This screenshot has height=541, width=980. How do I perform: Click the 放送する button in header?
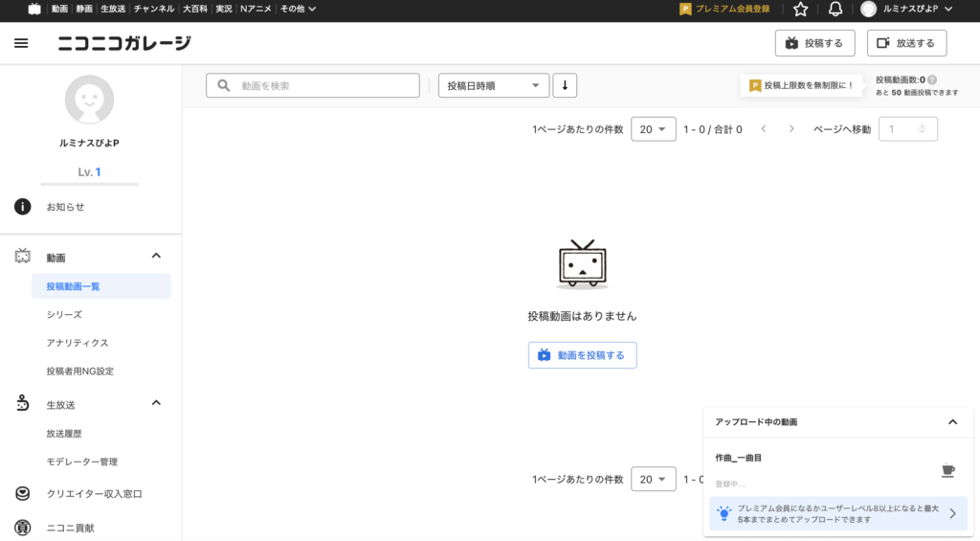pyautogui.click(x=906, y=43)
